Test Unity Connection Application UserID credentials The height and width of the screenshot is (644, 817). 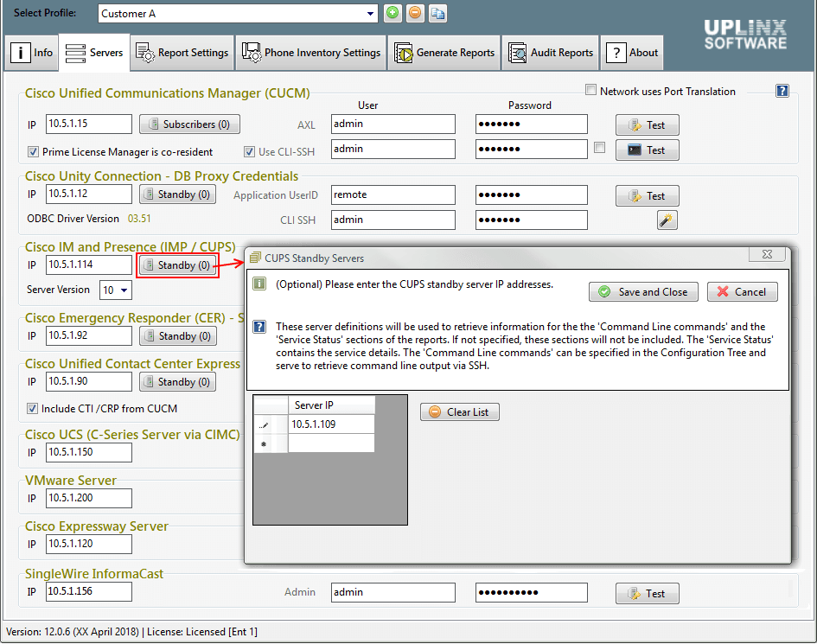[x=648, y=196]
